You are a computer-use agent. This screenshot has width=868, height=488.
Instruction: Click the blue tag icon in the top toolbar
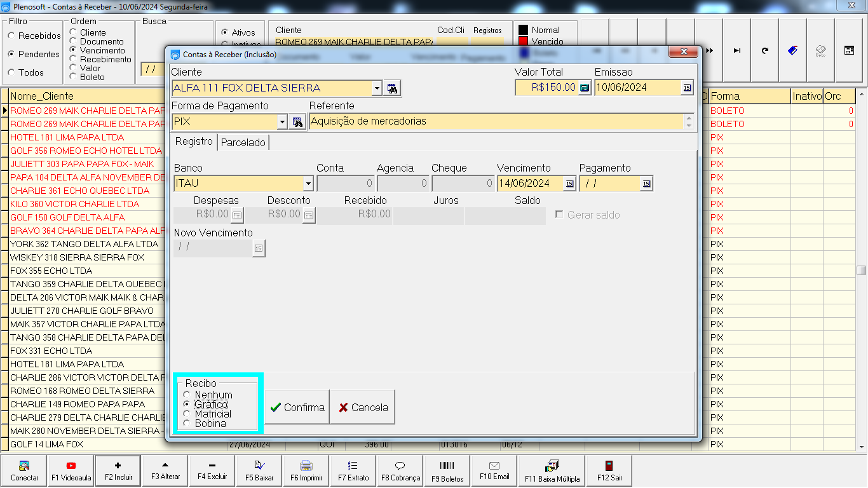point(793,51)
